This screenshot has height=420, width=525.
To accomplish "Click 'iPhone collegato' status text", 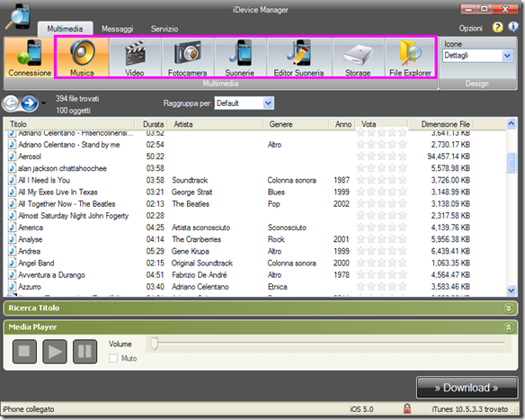I will tap(29, 409).
